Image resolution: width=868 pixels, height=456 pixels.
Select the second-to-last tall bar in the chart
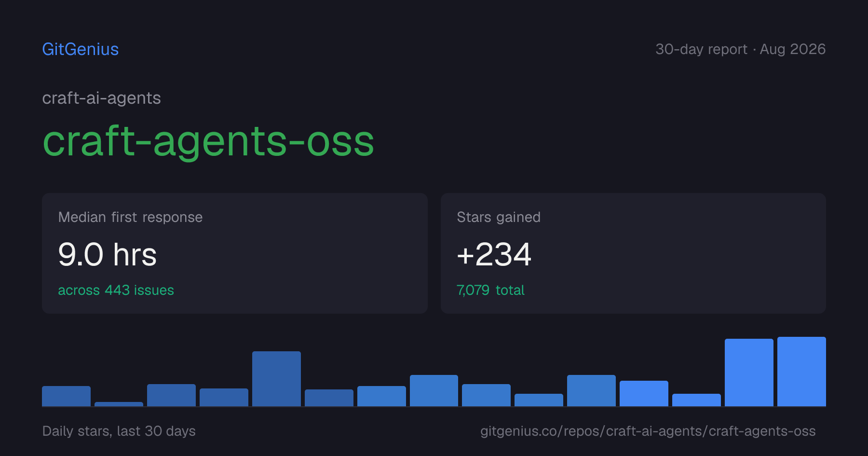point(749,373)
